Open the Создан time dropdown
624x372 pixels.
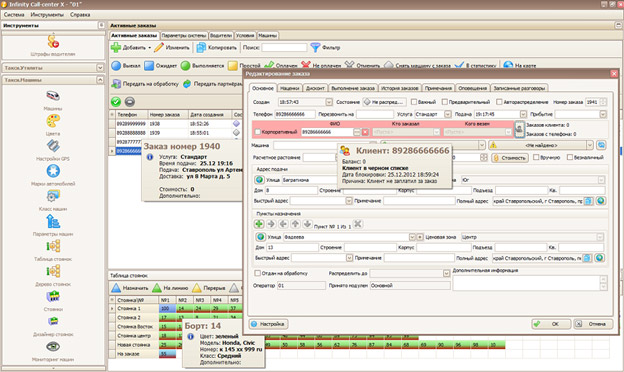coord(329,102)
